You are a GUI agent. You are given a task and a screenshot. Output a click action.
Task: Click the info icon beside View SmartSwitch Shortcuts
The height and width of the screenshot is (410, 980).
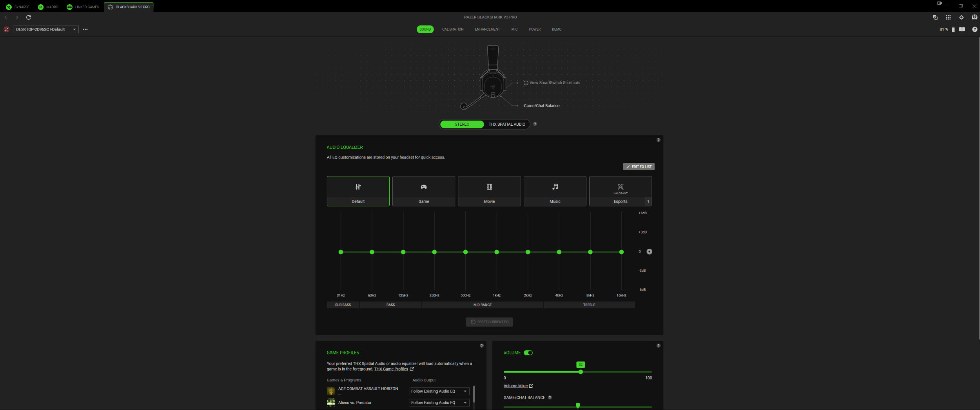click(x=526, y=83)
